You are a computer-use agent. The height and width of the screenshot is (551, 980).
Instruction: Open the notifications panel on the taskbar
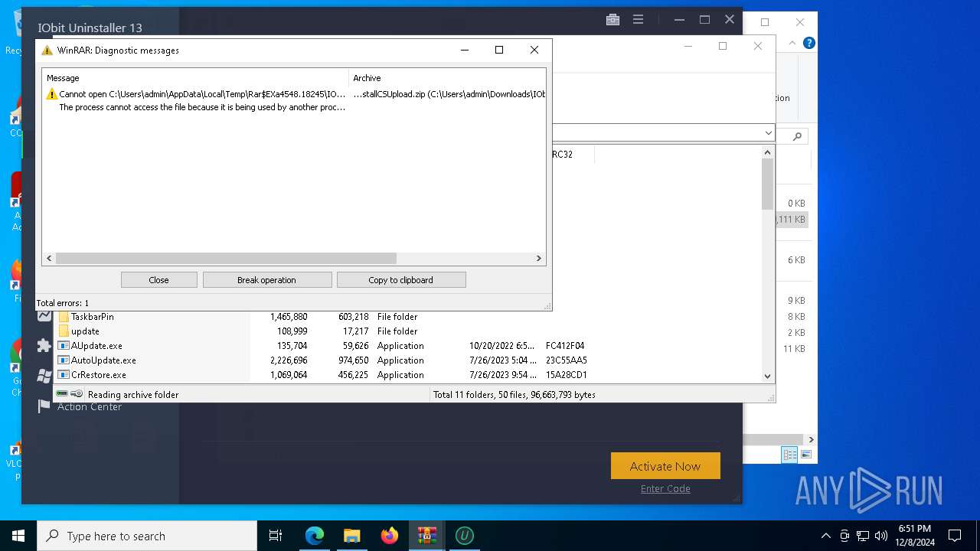point(955,536)
